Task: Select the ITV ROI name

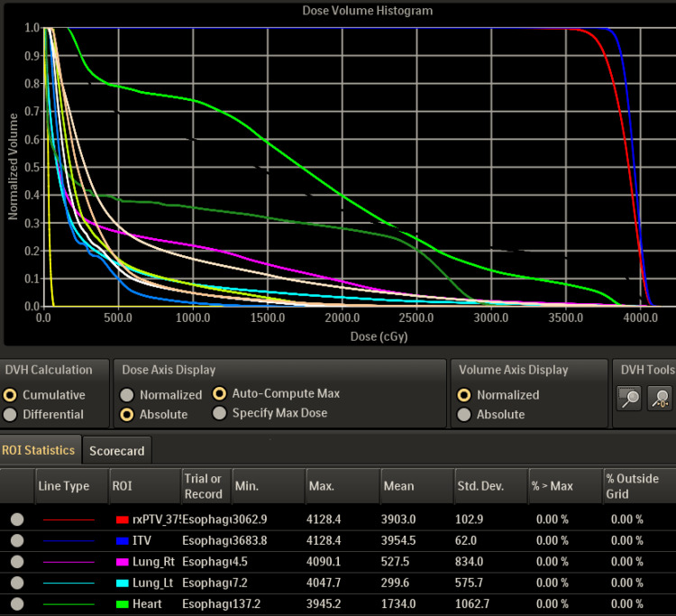Action: click(x=142, y=540)
